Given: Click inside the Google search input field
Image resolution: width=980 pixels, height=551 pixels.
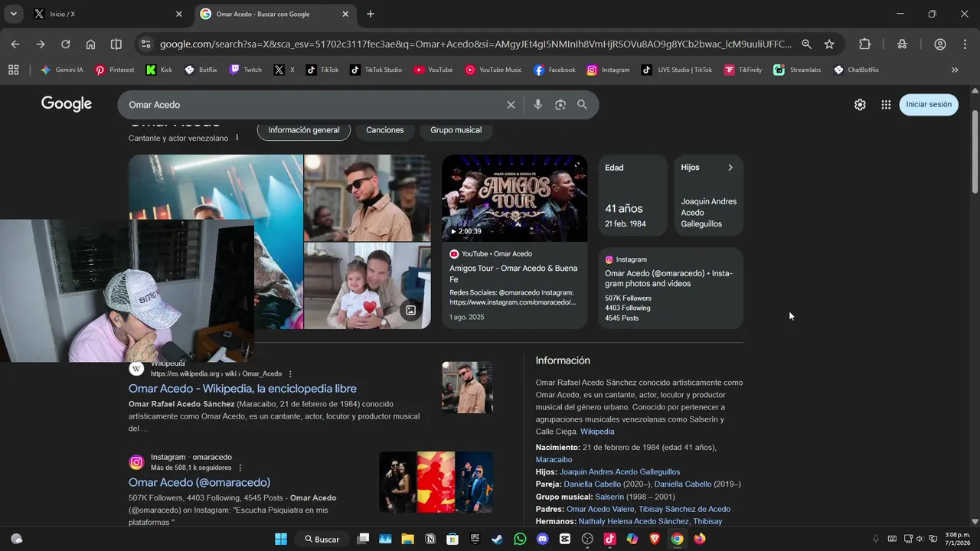Looking at the screenshot, I should coord(314,105).
